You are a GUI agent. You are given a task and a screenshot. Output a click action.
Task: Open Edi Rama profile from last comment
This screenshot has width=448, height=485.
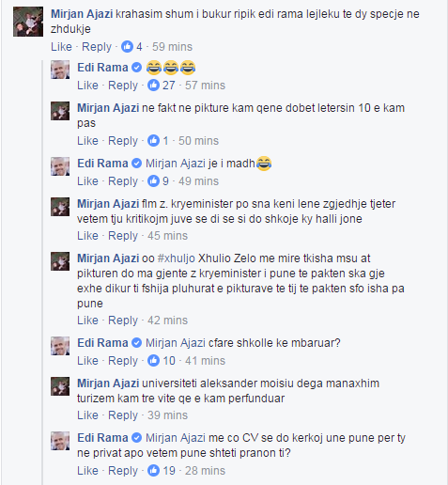point(102,438)
